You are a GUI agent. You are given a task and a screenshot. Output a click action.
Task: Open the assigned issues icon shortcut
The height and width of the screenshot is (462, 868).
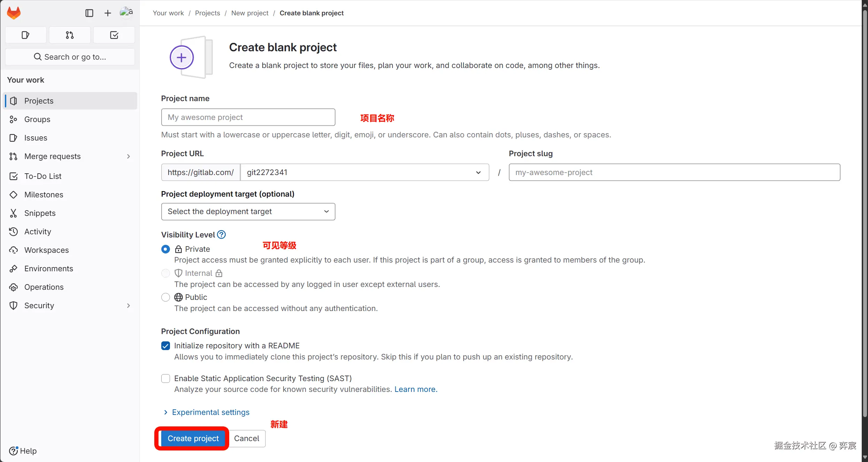pos(25,35)
